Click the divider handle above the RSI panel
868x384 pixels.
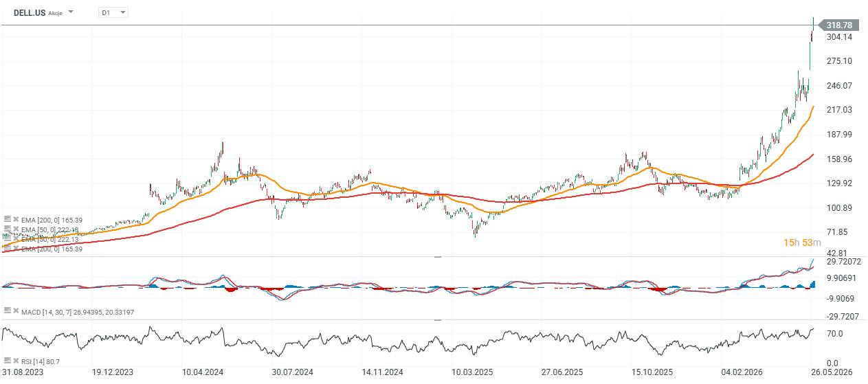point(438,320)
